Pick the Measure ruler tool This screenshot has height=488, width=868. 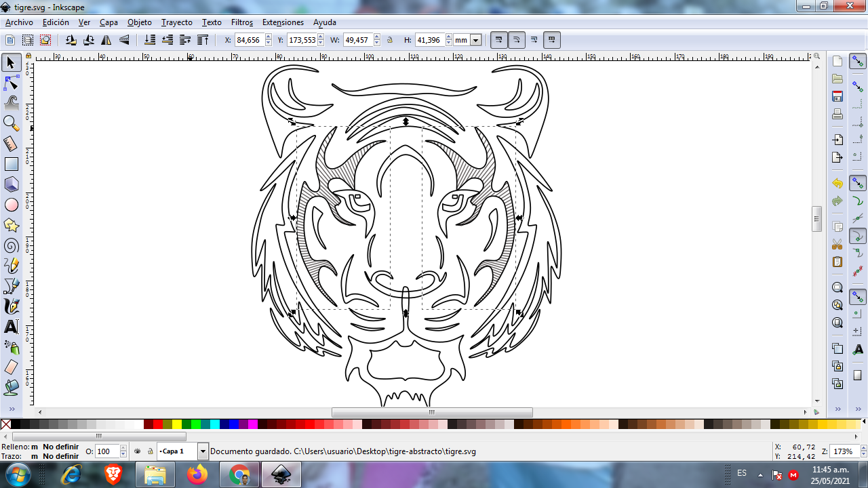(x=11, y=144)
